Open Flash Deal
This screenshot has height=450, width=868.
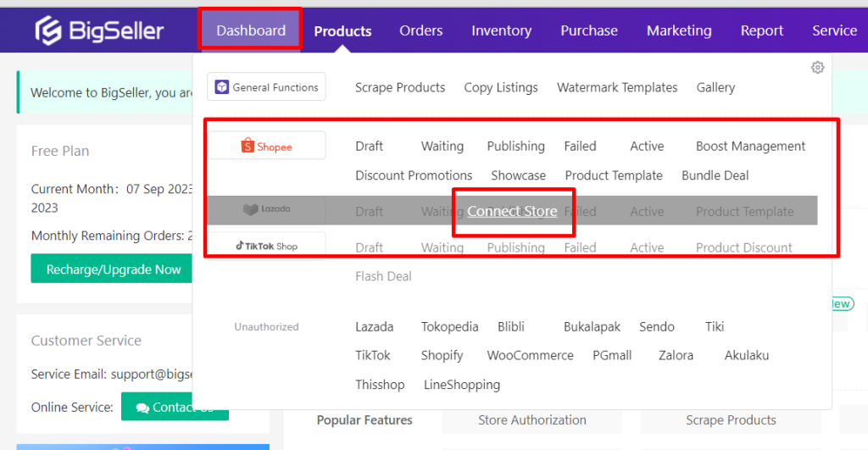pyautogui.click(x=384, y=276)
